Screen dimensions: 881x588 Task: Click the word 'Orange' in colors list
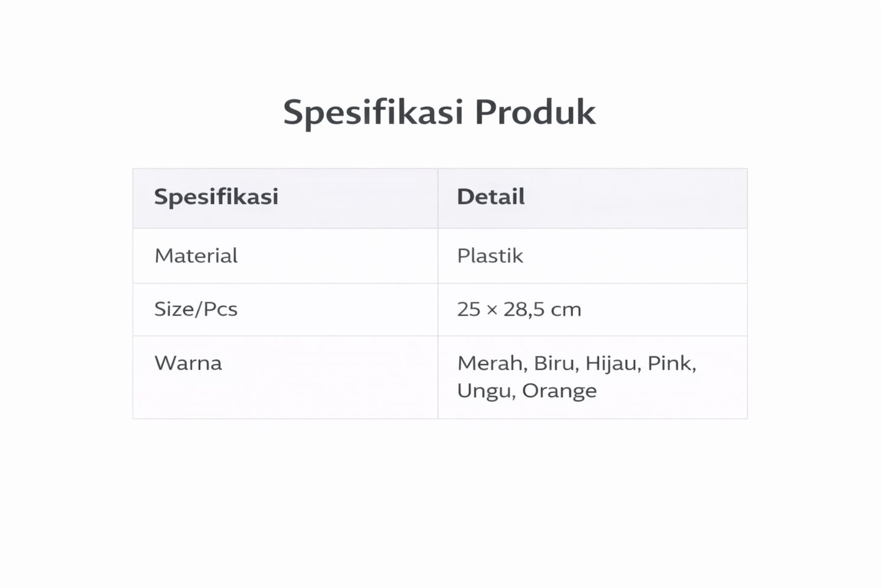click(559, 390)
